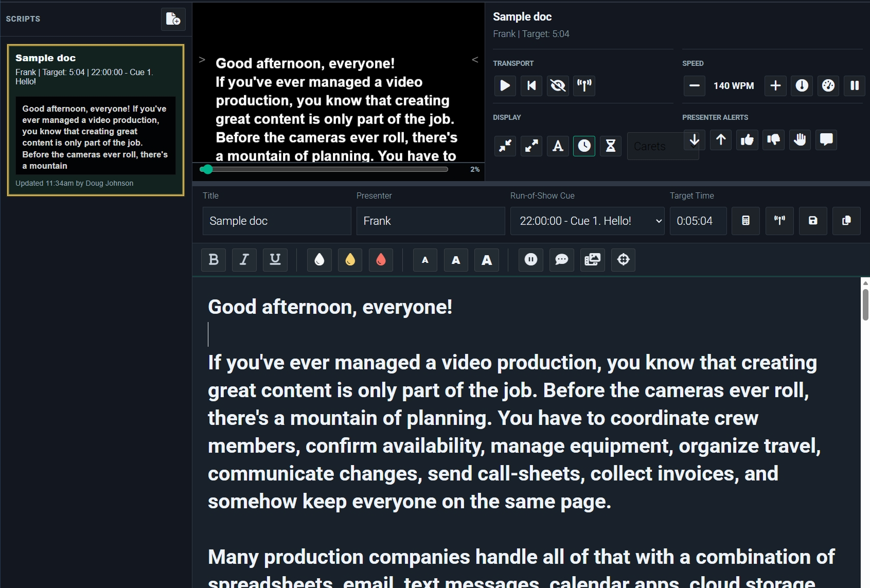Click the editor vertical scrollbar
This screenshot has height=588, width=870.
coord(865,305)
